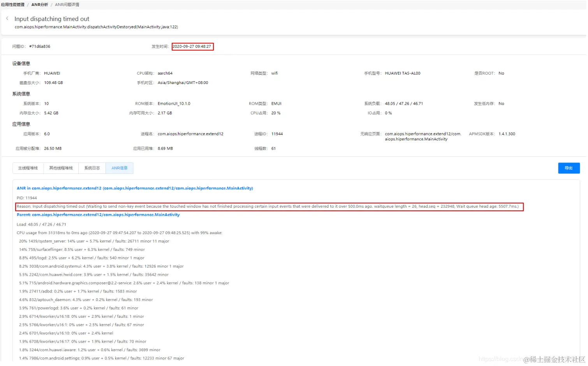
Task: Select the IO usage value 0 %
Action: (x=388, y=113)
